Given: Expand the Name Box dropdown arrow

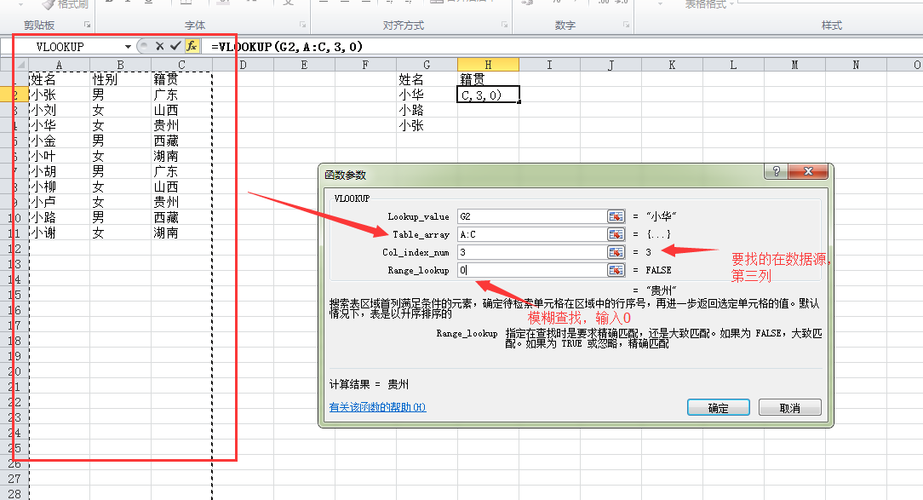Looking at the screenshot, I should coord(128,47).
